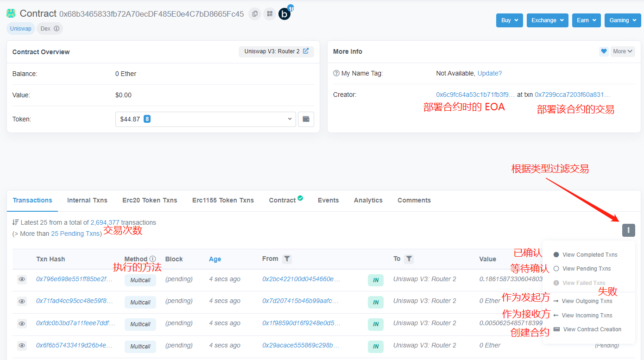The image size is (644, 360).
Task: Open sender address 0x29acace555869c298b
Action: pyautogui.click(x=301, y=346)
